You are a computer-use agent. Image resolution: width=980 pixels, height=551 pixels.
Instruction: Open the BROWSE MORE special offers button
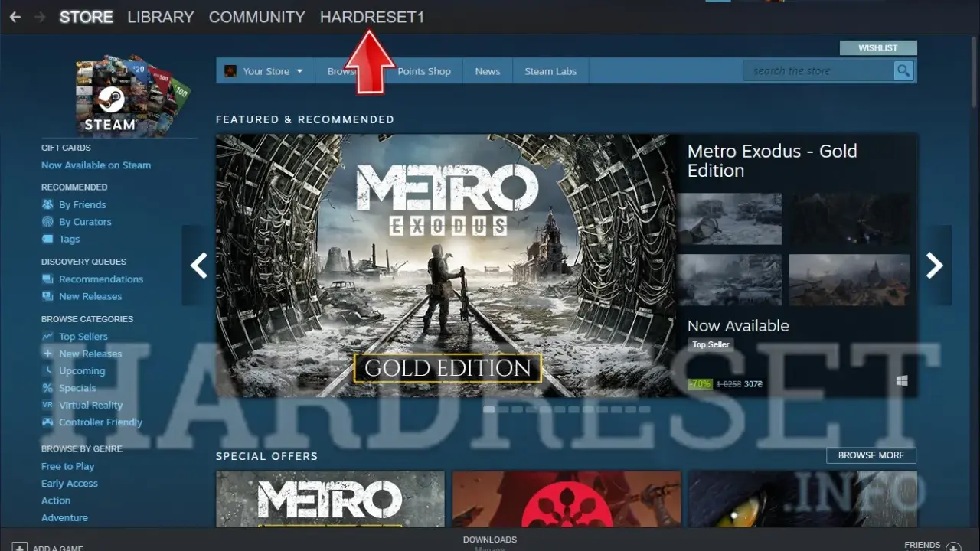point(871,455)
